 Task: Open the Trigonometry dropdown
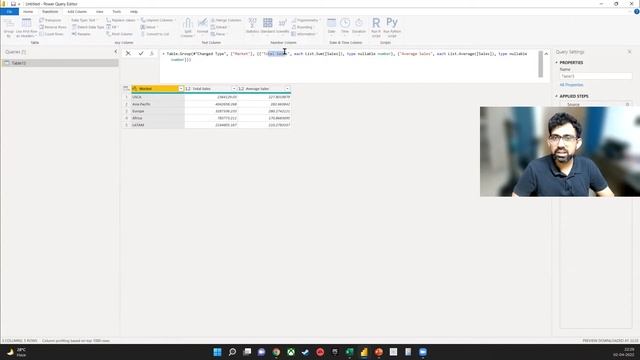(x=306, y=20)
